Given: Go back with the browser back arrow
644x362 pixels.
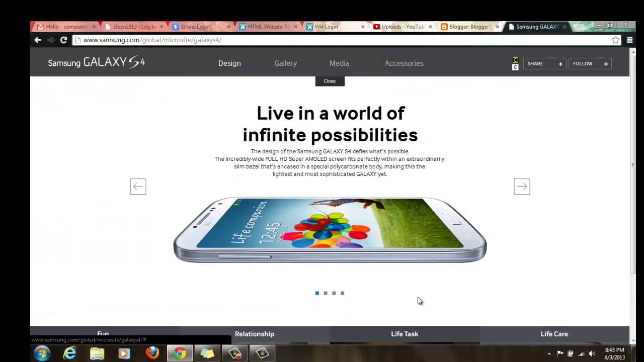Looking at the screenshot, I should (38, 40).
